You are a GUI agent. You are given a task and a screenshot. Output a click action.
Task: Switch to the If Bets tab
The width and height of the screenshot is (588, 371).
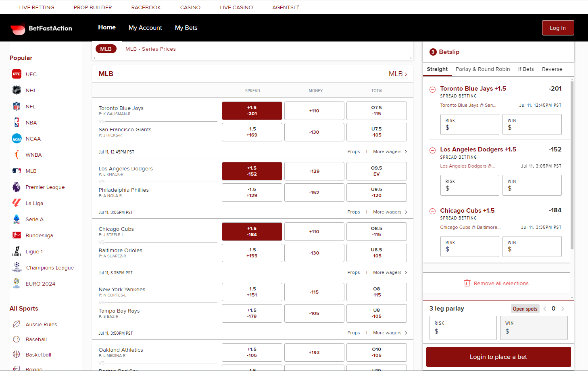pyautogui.click(x=526, y=69)
